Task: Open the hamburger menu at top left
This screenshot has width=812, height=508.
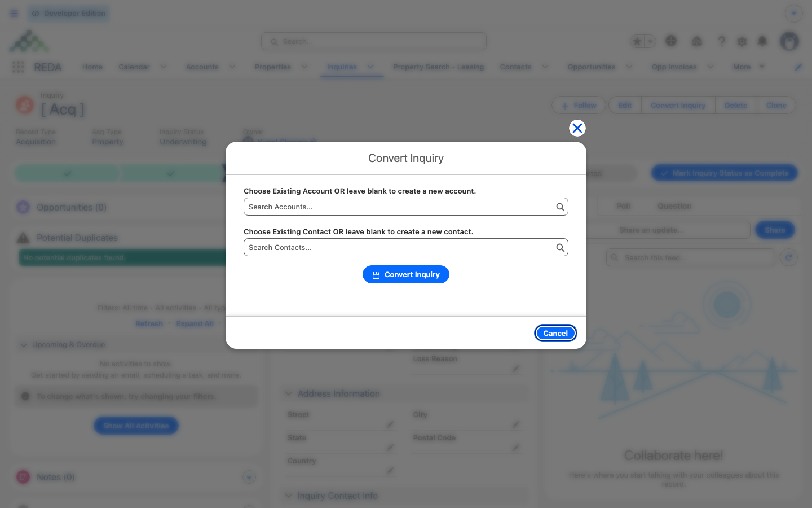Action: (x=14, y=14)
